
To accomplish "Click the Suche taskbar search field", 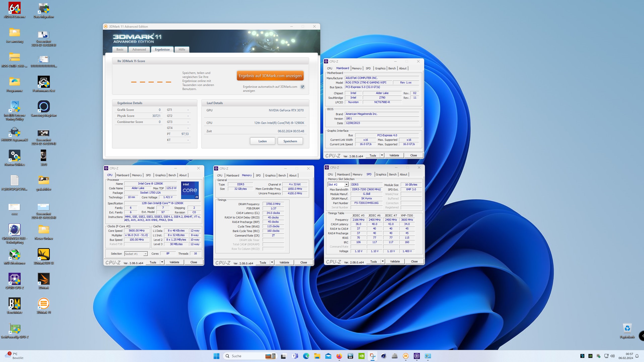I will [250, 356].
